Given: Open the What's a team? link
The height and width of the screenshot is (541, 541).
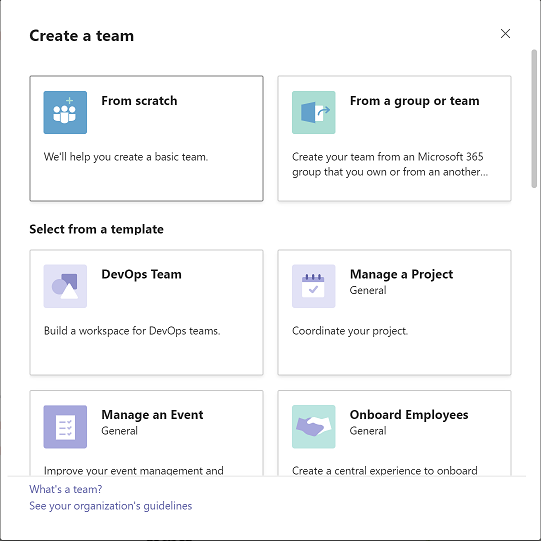Looking at the screenshot, I should pos(66,489).
